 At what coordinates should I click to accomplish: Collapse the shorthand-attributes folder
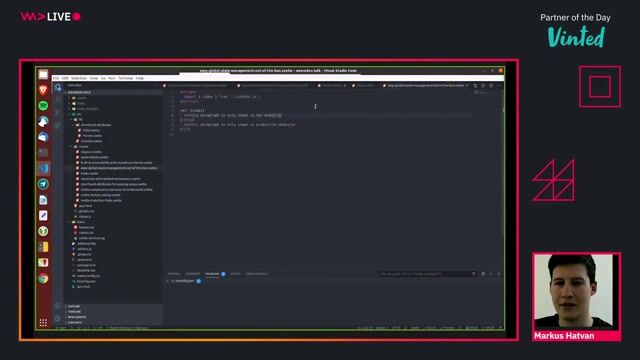point(96,125)
